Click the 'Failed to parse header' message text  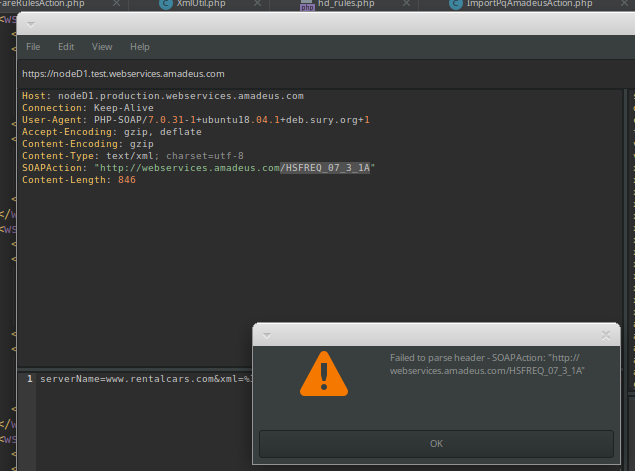(487, 364)
